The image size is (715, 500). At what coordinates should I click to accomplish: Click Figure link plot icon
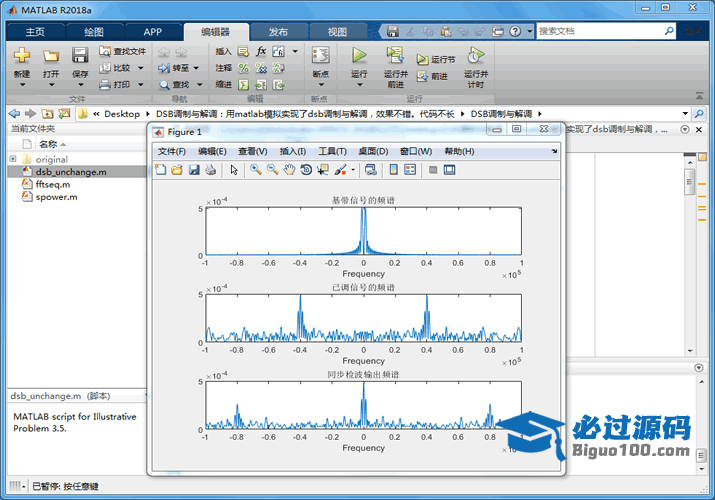tap(371, 170)
